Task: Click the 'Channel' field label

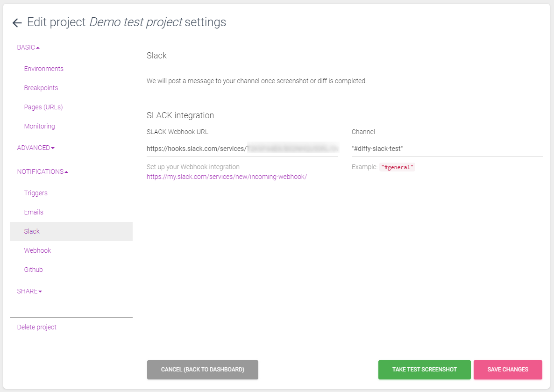Action: pos(363,132)
